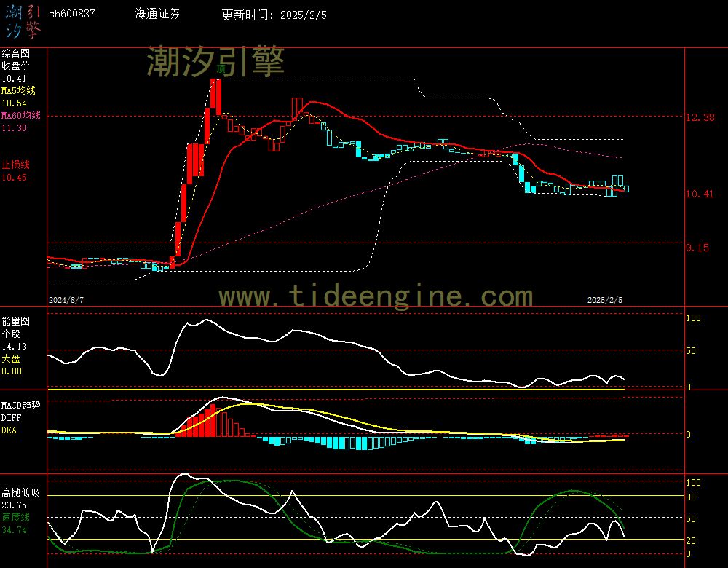The width and height of the screenshot is (728, 568).
Task: Click the stock name 海通证券
Action: [158, 14]
